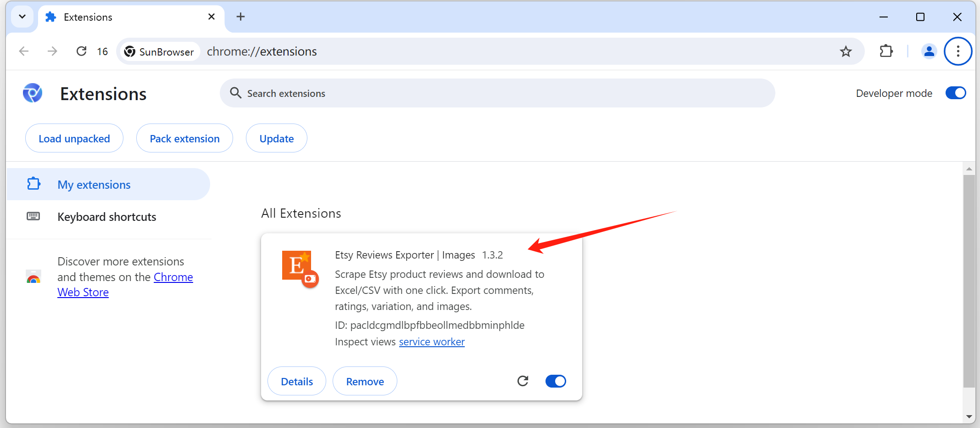Viewport: 980px width, 428px height.
Task: Open Details for Etsy Reviews Exporter
Action: tap(297, 381)
